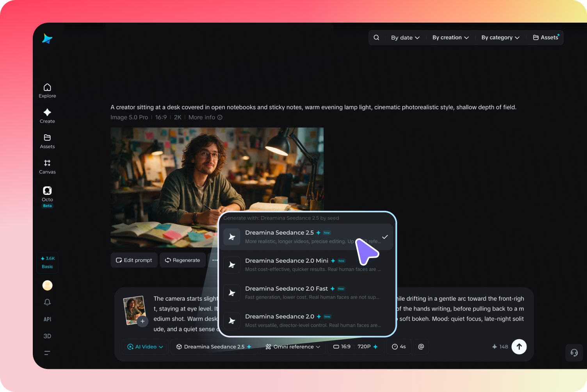Open the Canvas workspace

[47, 167]
